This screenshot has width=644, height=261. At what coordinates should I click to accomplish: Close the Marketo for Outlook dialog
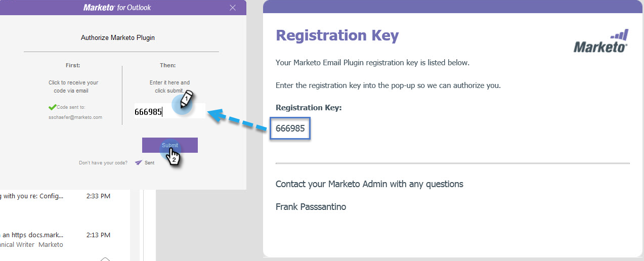pyautogui.click(x=233, y=8)
